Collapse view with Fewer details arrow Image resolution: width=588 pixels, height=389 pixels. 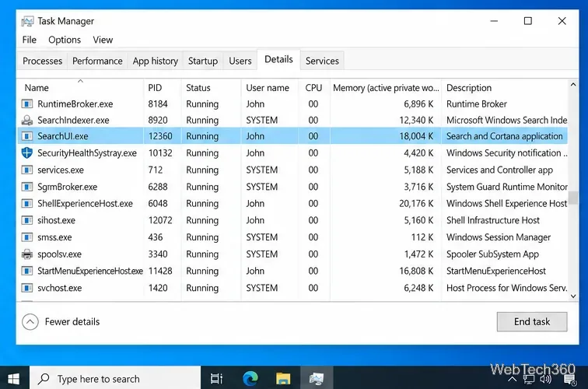[30, 321]
